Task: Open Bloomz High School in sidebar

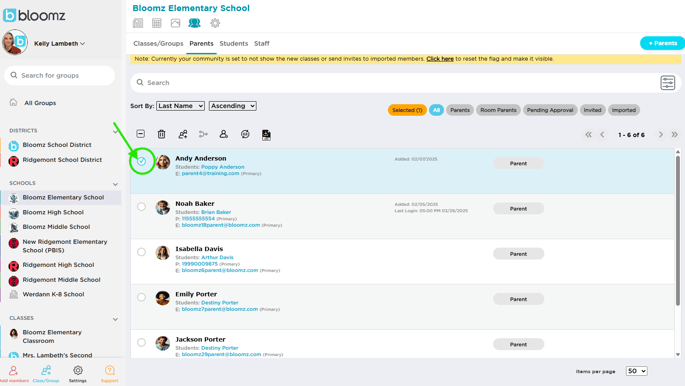Action: (x=53, y=212)
